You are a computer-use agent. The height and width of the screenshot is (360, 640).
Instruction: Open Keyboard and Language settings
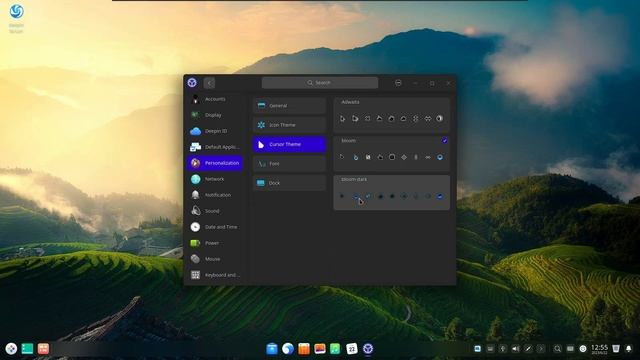click(x=215, y=275)
